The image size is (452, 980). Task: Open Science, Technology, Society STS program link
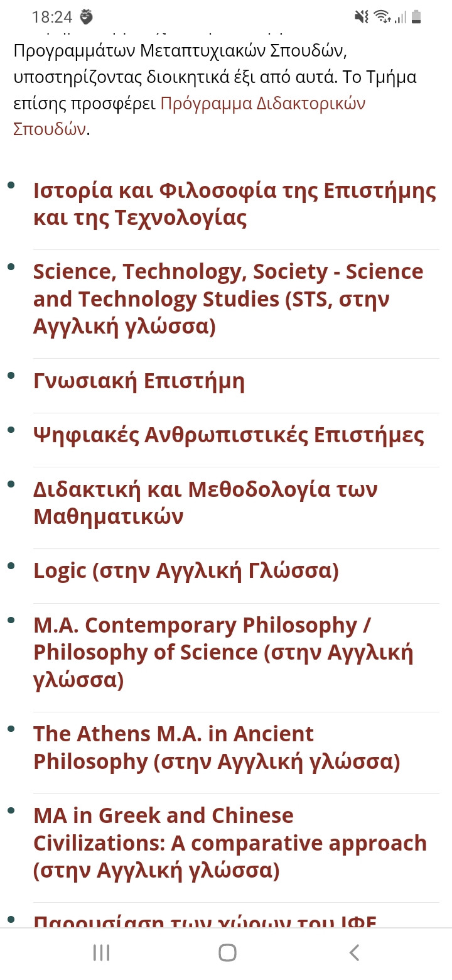click(229, 299)
